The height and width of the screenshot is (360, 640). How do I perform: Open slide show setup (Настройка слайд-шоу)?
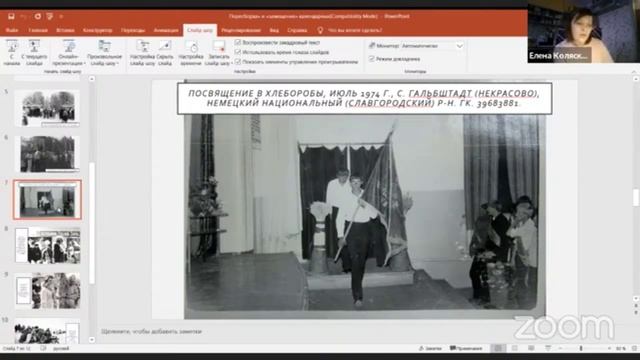[142, 52]
